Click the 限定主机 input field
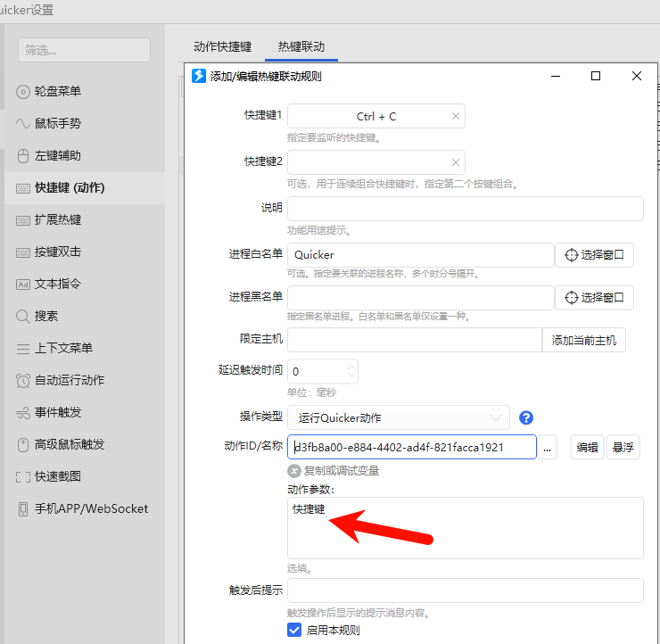660x644 pixels. point(415,340)
